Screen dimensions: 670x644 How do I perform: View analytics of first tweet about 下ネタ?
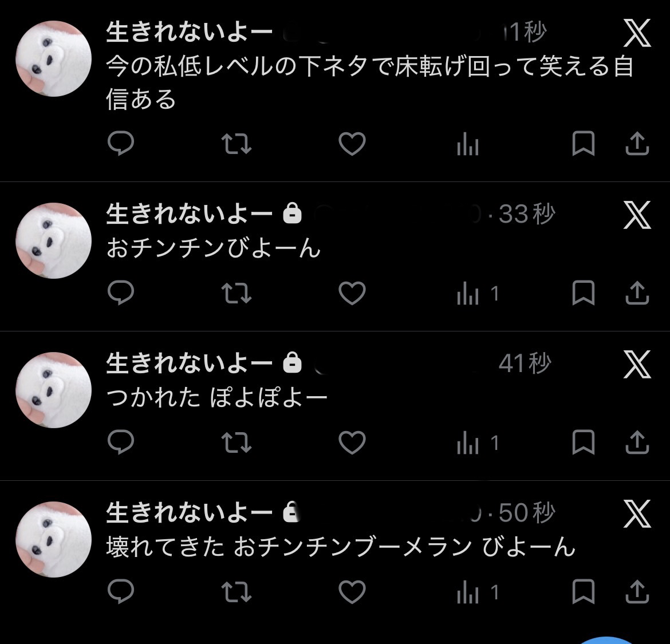pyautogui.click(x=467, y=144)
